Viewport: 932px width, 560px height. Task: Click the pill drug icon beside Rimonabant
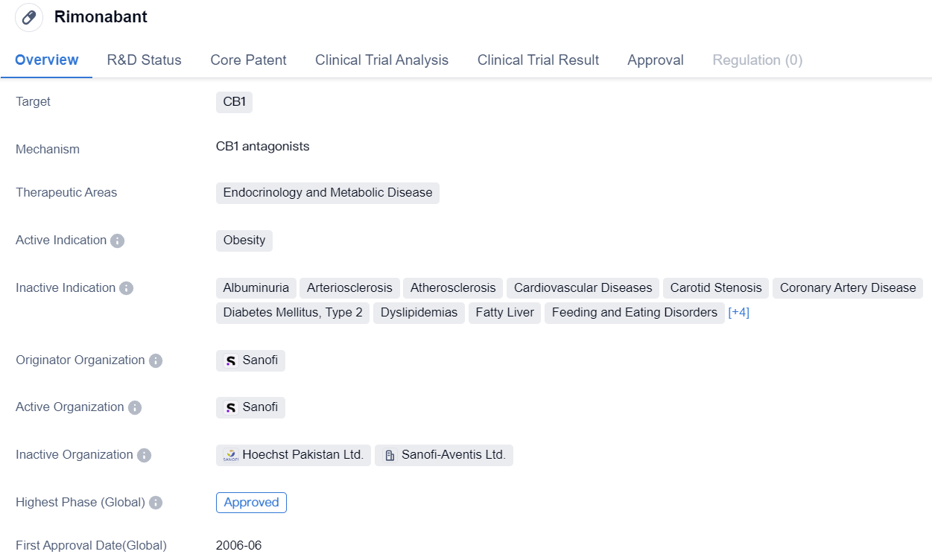(29, 17)
